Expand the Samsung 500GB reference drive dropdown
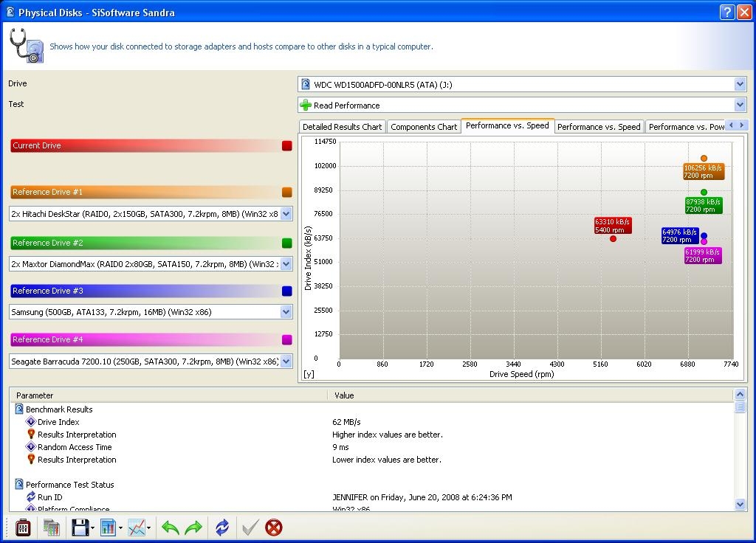The height and width of the screenshot is (543, 756). (286, 312)
